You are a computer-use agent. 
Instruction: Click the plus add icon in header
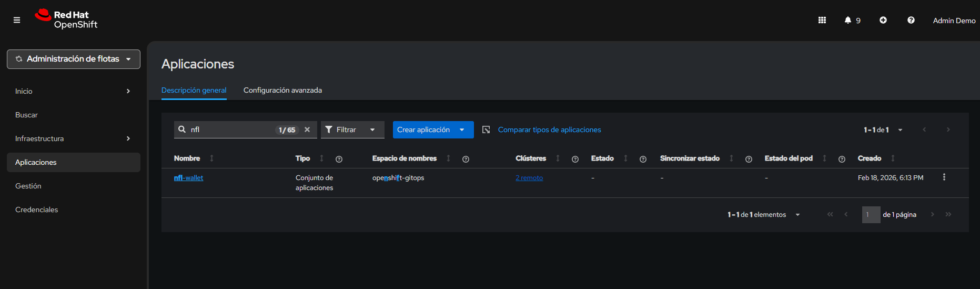tap(883, 20)
